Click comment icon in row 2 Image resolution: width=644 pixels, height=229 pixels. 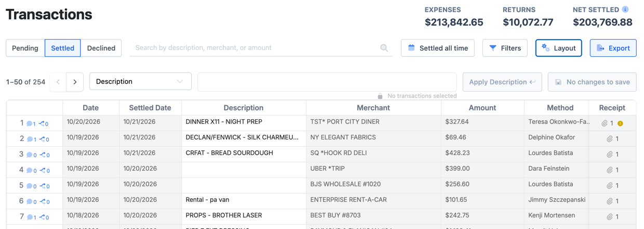point(30,139)
